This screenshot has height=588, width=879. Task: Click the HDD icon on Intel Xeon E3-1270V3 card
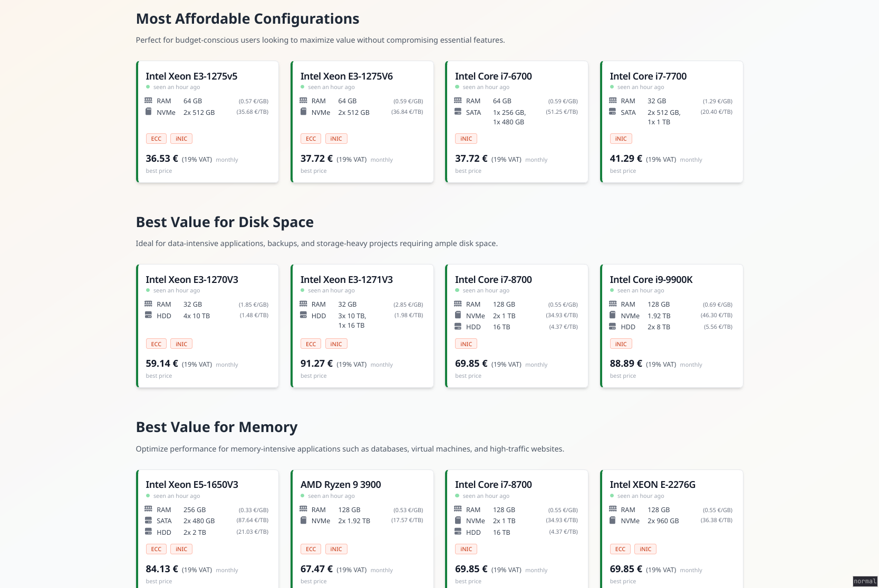[148, 315]
